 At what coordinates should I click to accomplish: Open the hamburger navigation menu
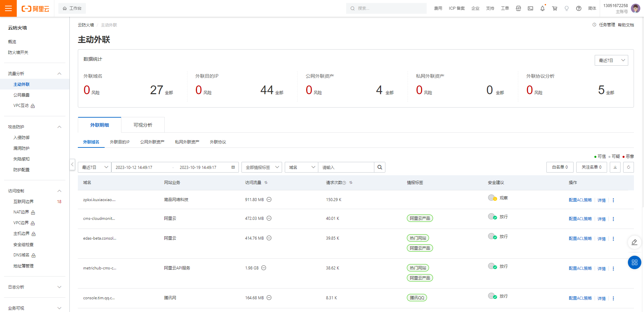pos(8,8)
